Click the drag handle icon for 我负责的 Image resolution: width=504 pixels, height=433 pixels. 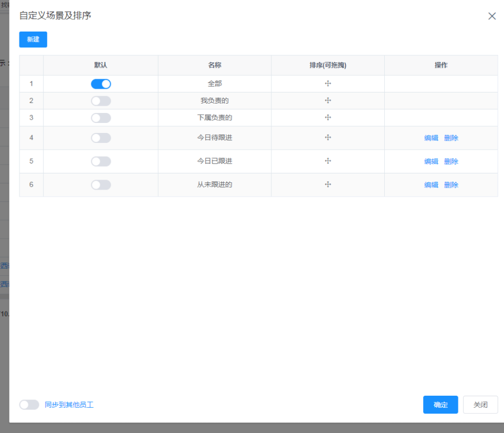328,100
